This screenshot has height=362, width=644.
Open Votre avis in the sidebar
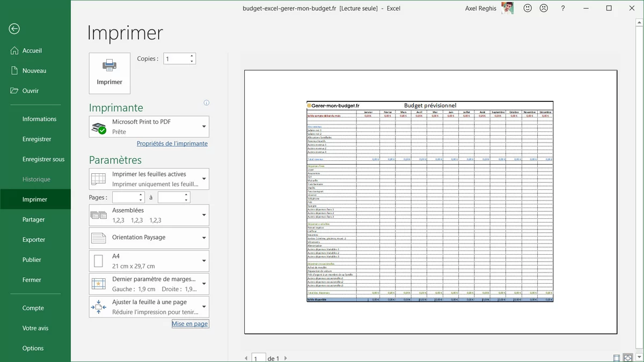pyautogui.click(x=35, y=328)
